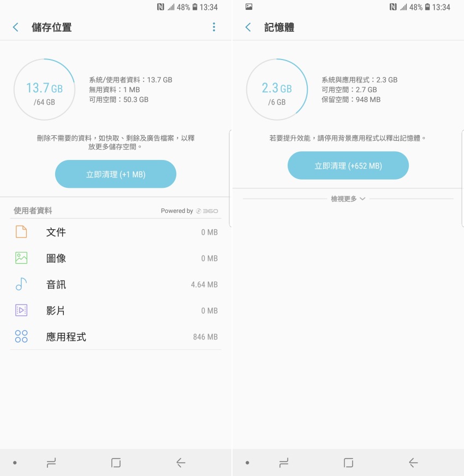Tap the 2.3 GB memory usage ring
Image resolution: width=464 pixels, height=476 pixels.
point(277,90)
